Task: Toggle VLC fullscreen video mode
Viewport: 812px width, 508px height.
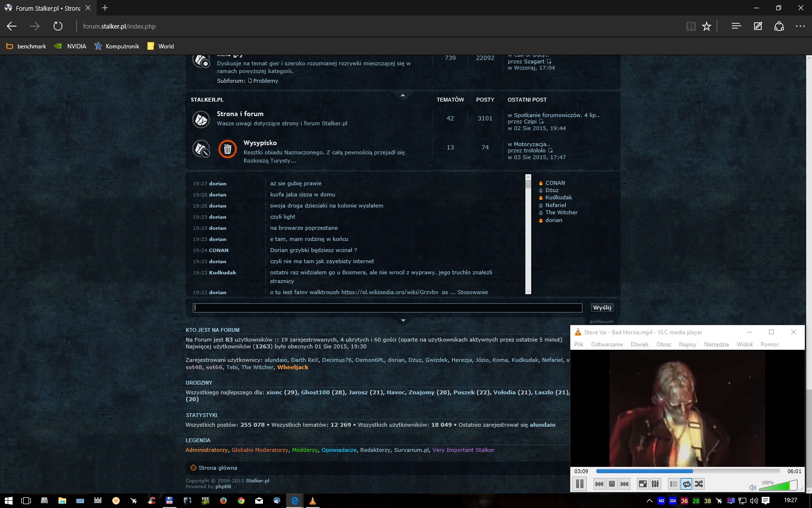Action: pos(642,484)
